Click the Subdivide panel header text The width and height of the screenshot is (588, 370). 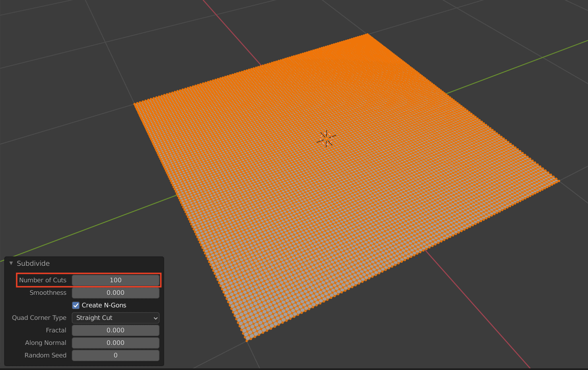33,263
